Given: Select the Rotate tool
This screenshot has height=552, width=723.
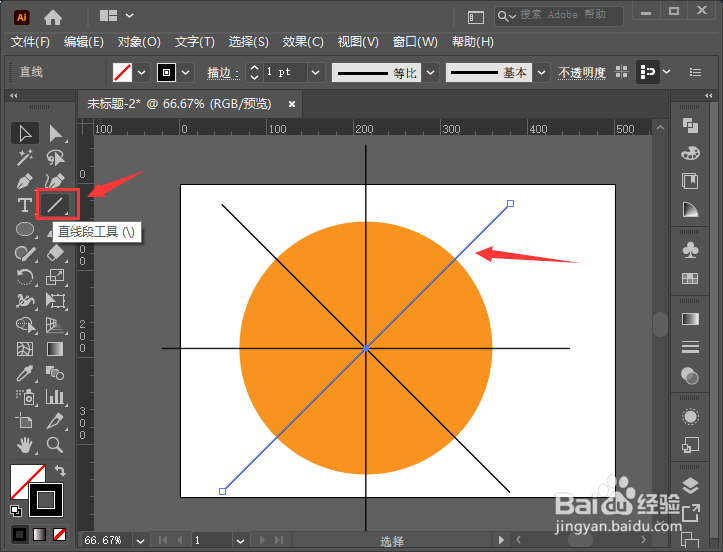Looking at the screenshot, I should pyautogui.click(x=25, y=277).
